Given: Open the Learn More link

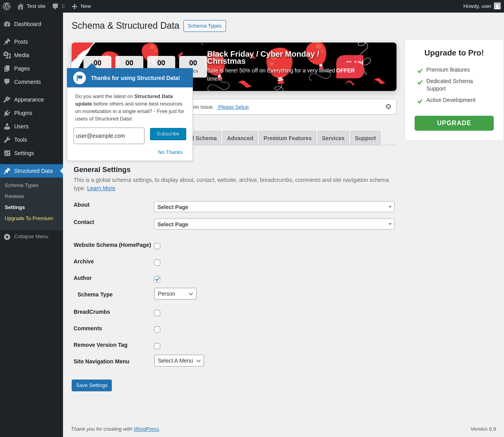Looking at the screenshot, I should [101, 188].
